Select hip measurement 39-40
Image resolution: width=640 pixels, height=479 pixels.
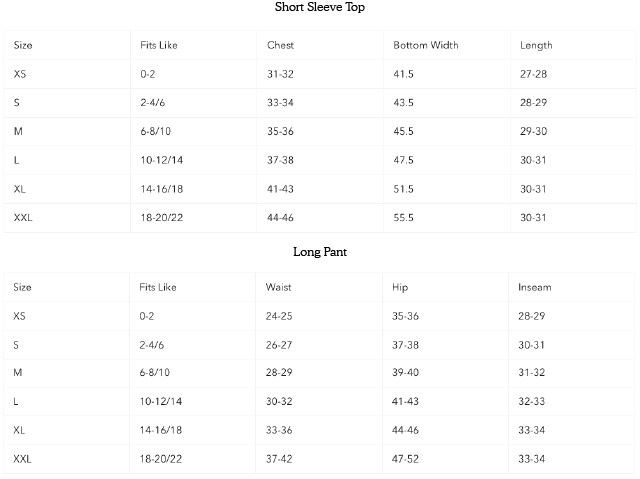(x=406, y=373)
